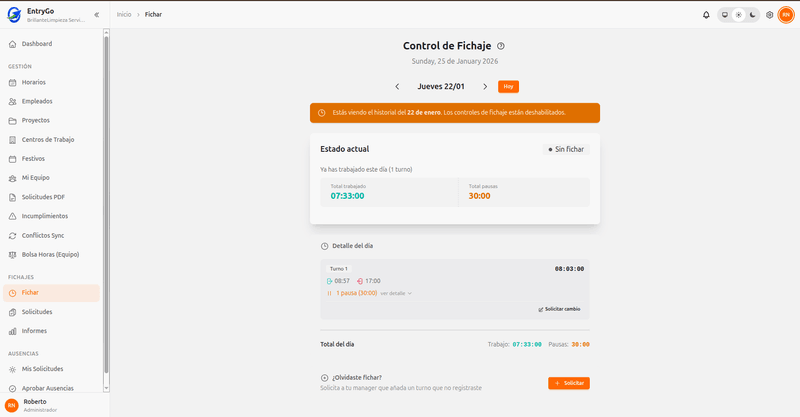Click the Incumplimientos warning icon
This screenshot has width=800, height=417.
coord(13,216)
